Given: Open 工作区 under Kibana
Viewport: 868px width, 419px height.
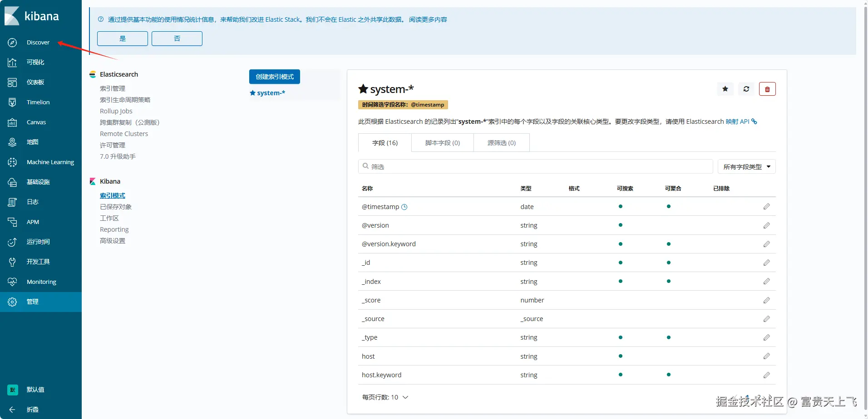Looking at the screenshot, I should click(109, 218).
